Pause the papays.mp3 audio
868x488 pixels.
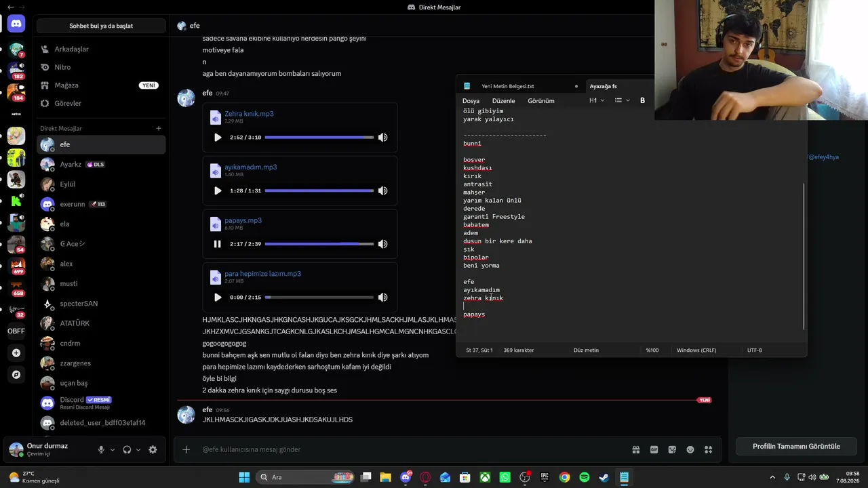(x=218, y=244)
